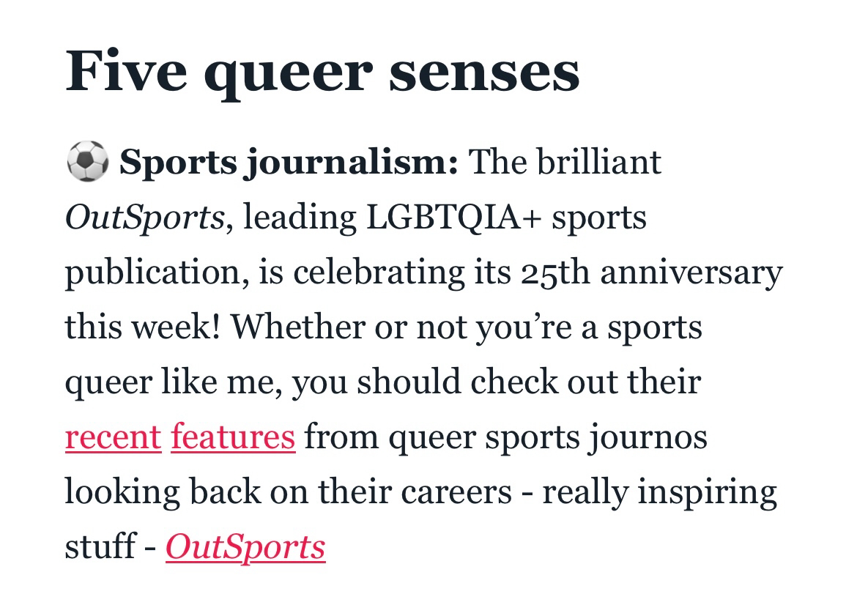The image size is (857, 616).
Task: Follow the red italic OutSports link
Action: point(245,547)
